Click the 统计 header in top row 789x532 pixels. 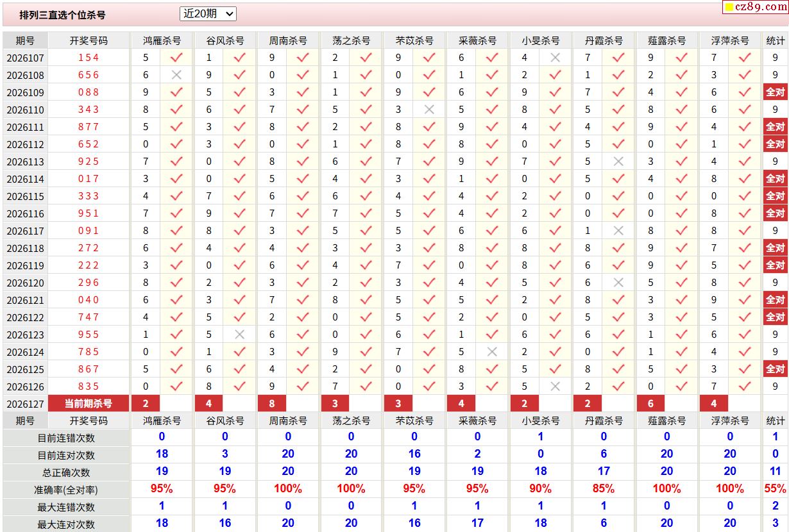[776, 40]
